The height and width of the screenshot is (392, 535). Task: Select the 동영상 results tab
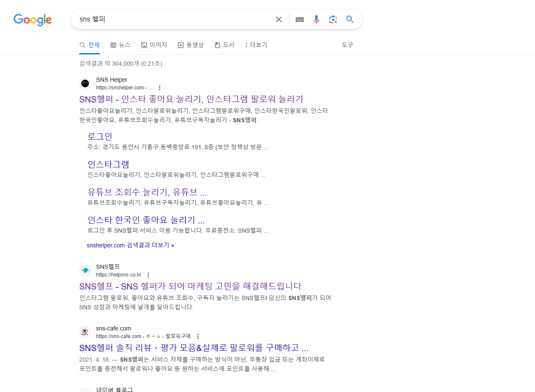[x=191, y=45]
